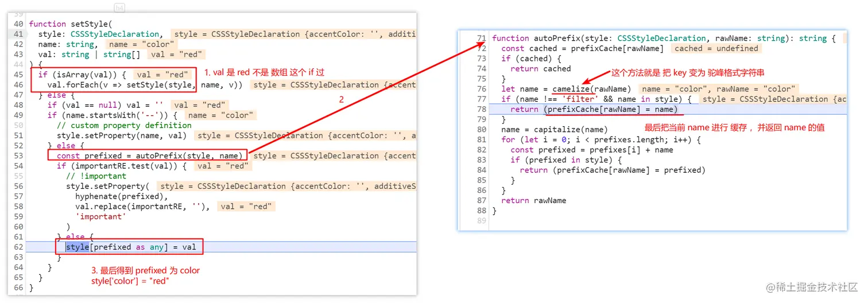Viewport: 868px width, 303px height.
Task: Click "return (prefixCache[rawName] = prefixed)" line
Action: click(x=613, y=170)
